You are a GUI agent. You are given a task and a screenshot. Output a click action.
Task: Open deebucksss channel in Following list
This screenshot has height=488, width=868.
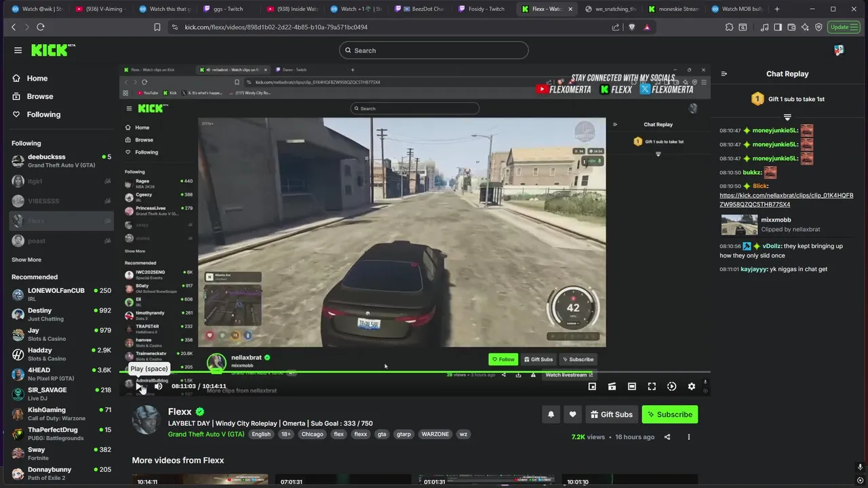61,161
